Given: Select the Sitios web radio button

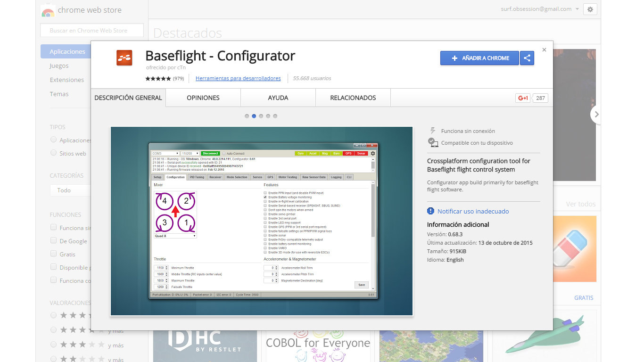Looking at the screenshot, I should [53, 153].
